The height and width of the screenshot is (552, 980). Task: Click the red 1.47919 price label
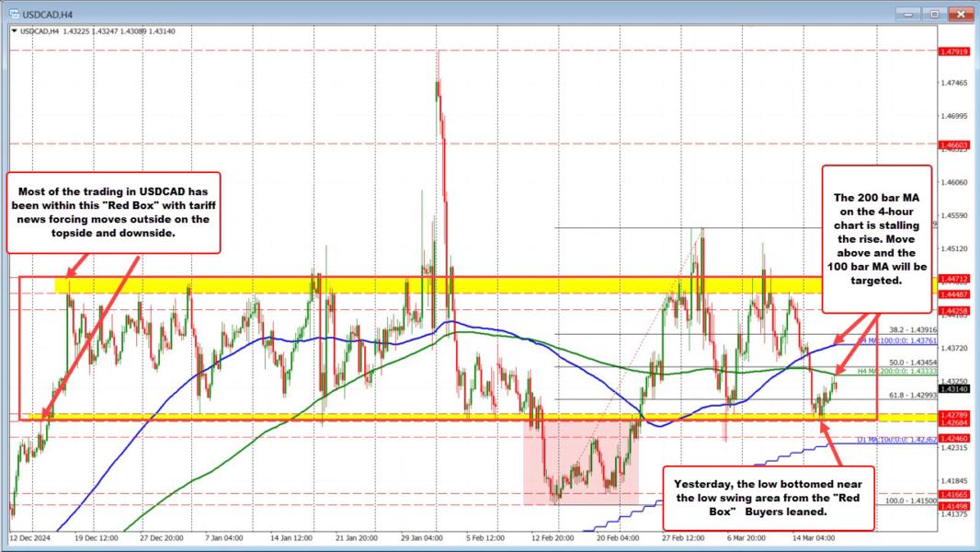[953, 52]
